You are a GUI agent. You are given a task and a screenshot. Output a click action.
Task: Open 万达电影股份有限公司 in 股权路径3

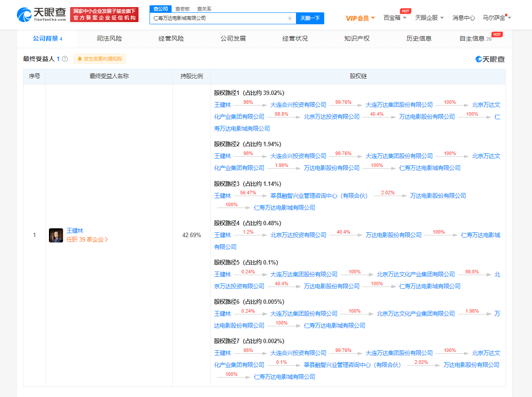(x=438, y=196)
